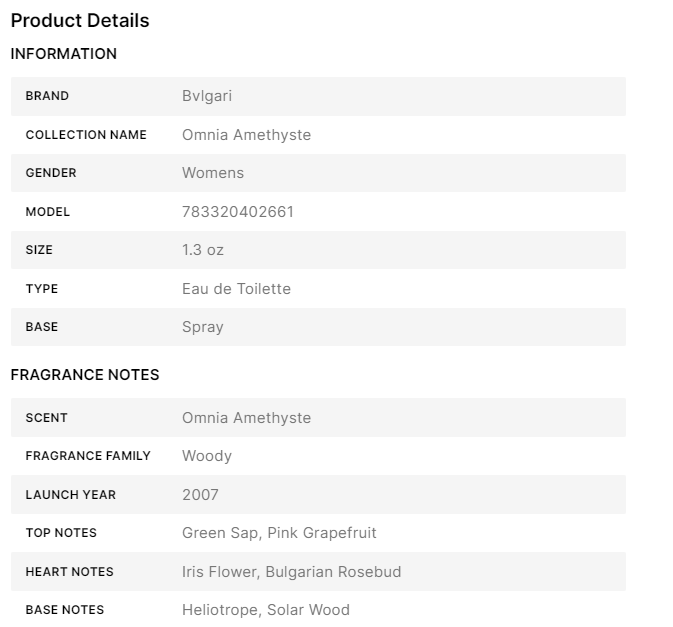Click the Omnia Amethyste collection name value
This screenshot has width=673, height=627.
[x=246, y=135]
